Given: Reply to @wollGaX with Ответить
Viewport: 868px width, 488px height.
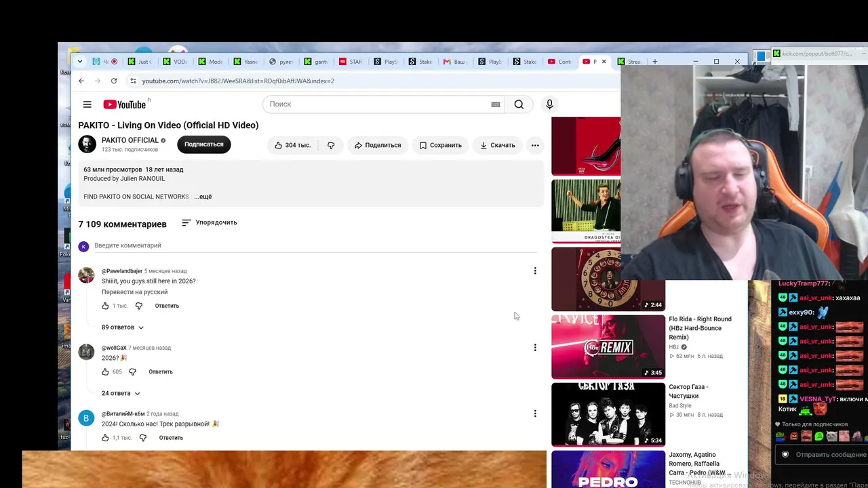Looking at the screenshot, I should point(161,372).
